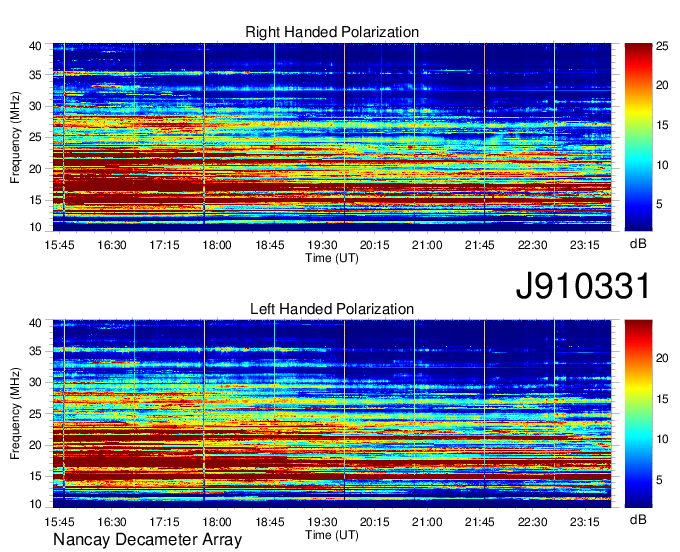Click the "Nancay Decameter Array" caption
The width and height of the screenshot is (680, 552).
click(147, 540)
